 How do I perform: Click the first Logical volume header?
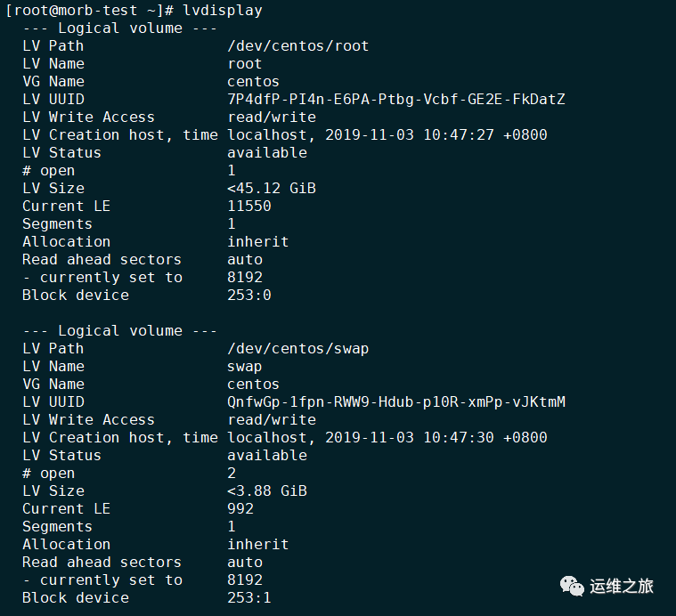[x=120, y=28]
